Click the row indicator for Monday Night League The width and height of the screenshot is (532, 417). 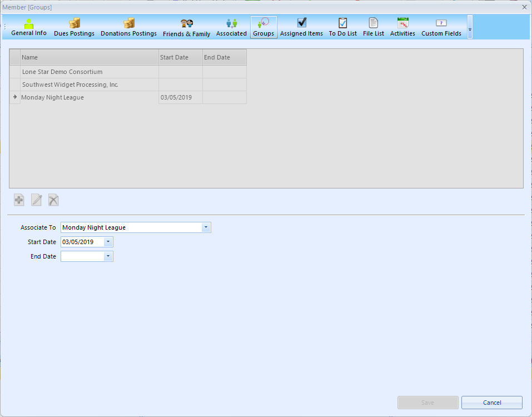[x=15, y=97]
